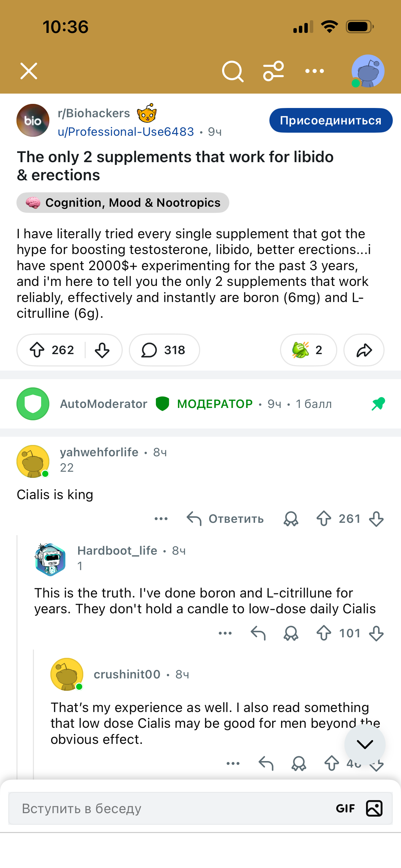Downvote the main post

click(x=102, y=350)
